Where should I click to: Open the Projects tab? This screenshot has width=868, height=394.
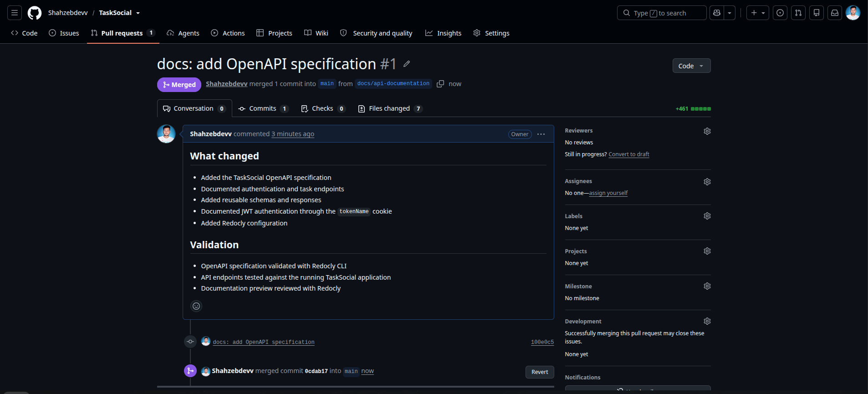click(274, 33)
